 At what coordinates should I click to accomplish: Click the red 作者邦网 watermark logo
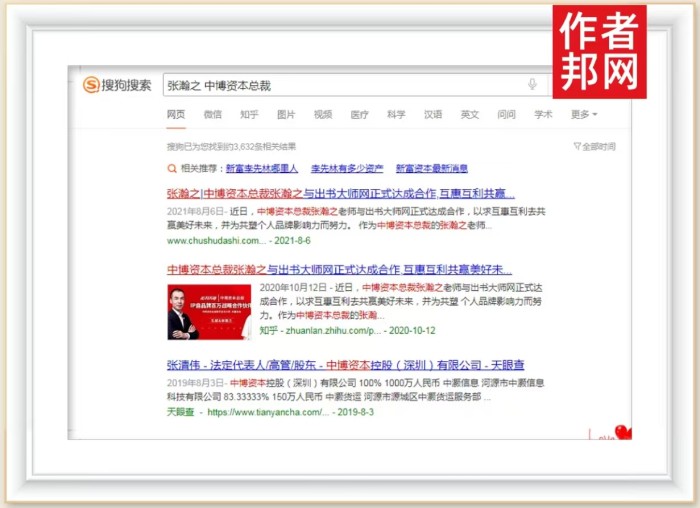click(599, 51)
